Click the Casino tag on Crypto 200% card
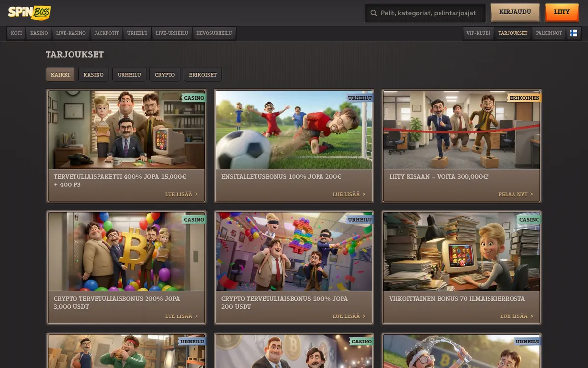Viewport: 588px width, 368px height. (194, 219)
